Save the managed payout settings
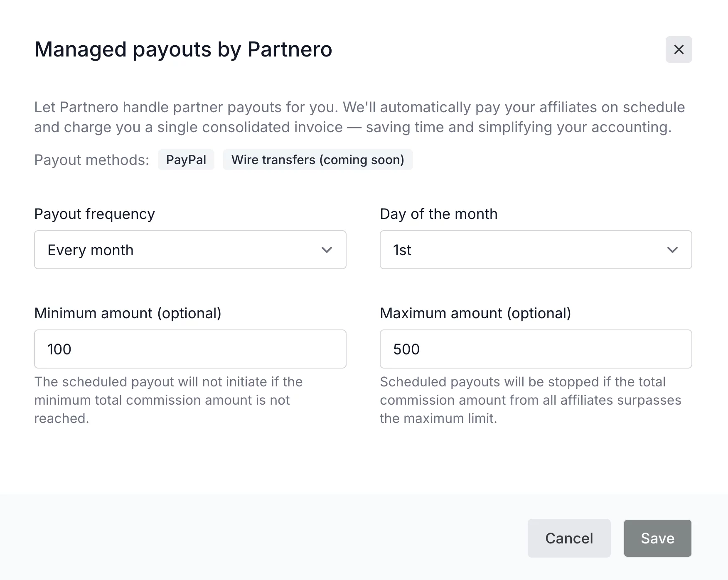The width and height of the screenshot is (728, 580). point(657,538)
